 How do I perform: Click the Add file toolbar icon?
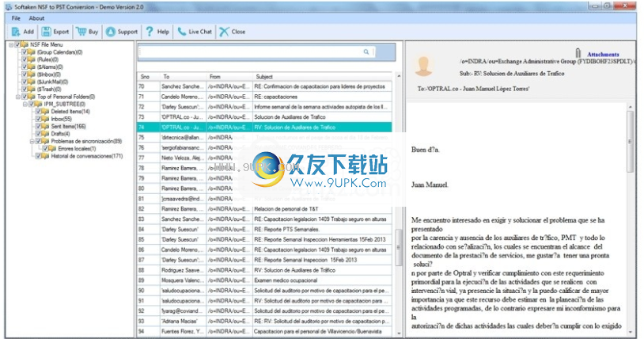pos(16,32)
